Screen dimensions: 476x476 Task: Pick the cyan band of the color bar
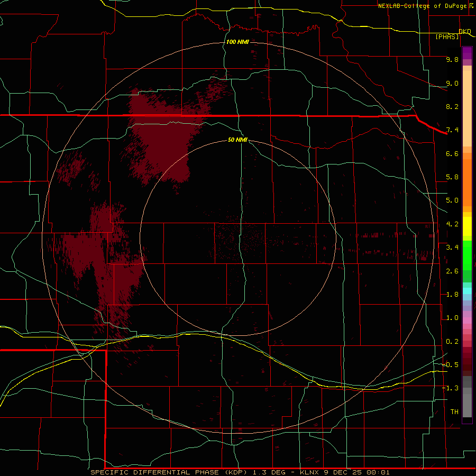click(x=467, y=291)
